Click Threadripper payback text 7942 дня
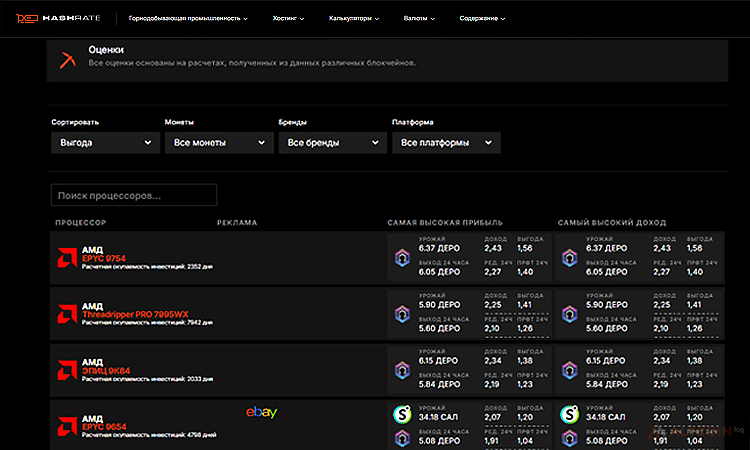Image resolution: width=750 pixels, height=450 pixels. click(x=147, y=322)
